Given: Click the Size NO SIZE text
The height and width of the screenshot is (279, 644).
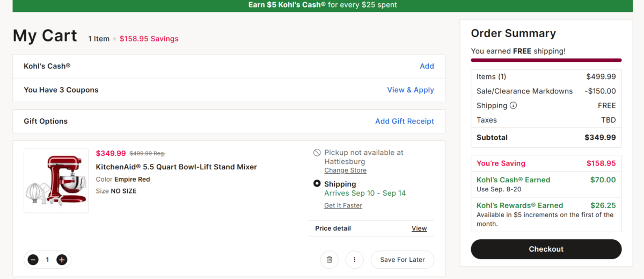Looking at the screenshot, I should tap(116, 191).
